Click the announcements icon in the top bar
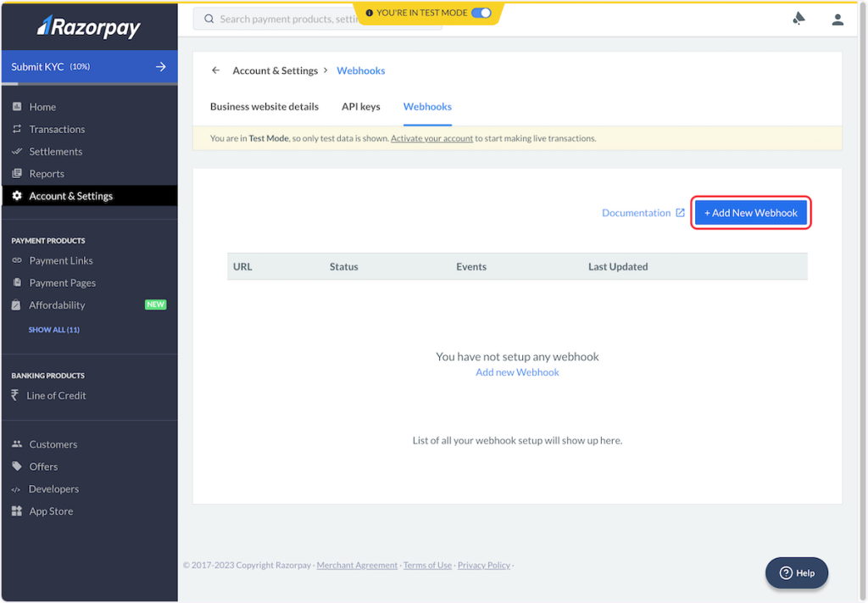The width and height of the screenshot is (868, 603). 798,19
